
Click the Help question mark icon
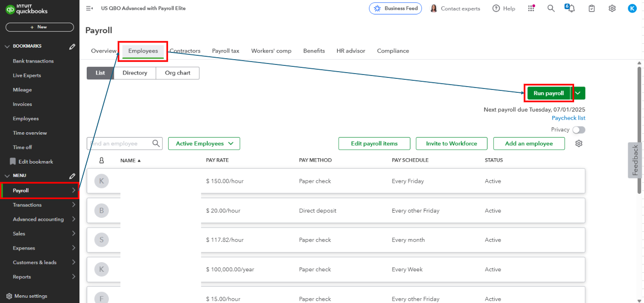(496, 8)
